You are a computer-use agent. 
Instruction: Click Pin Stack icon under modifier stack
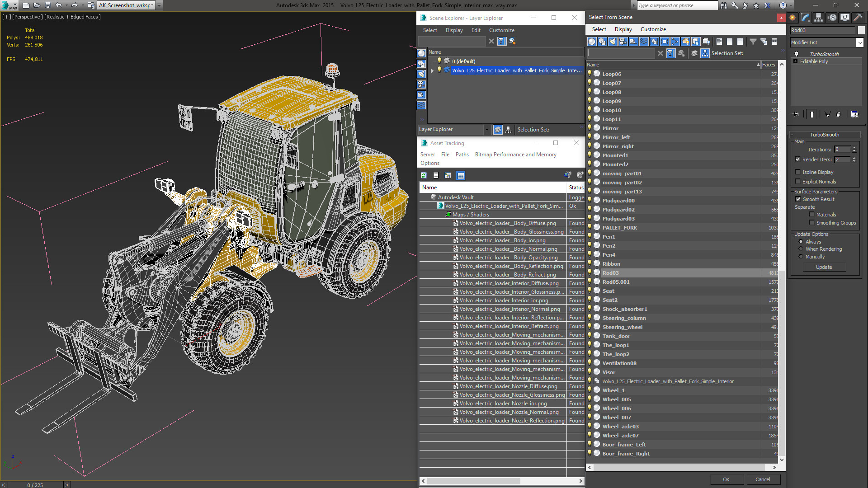796,114
